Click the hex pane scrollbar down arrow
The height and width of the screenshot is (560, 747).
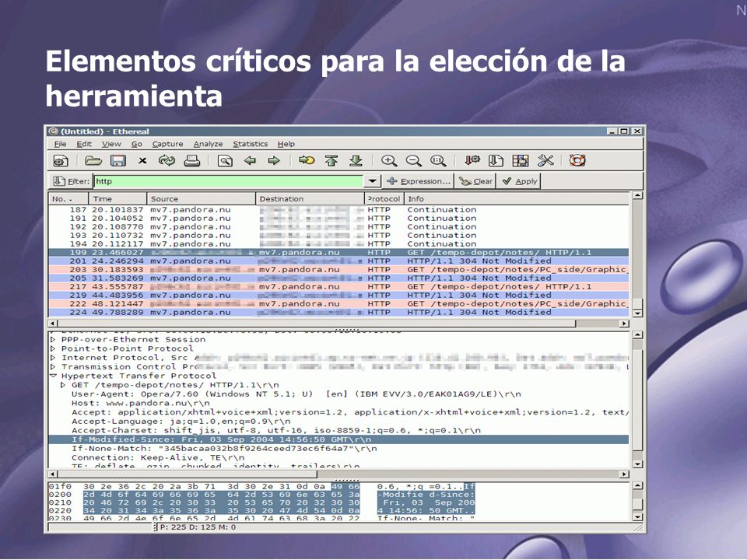[637, 516]
